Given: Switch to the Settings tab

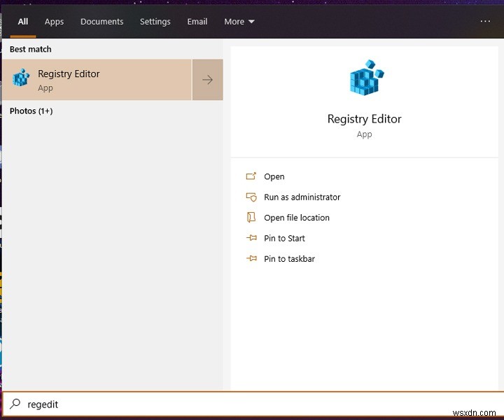Looking at the screenshot, I should click(155, 22).
